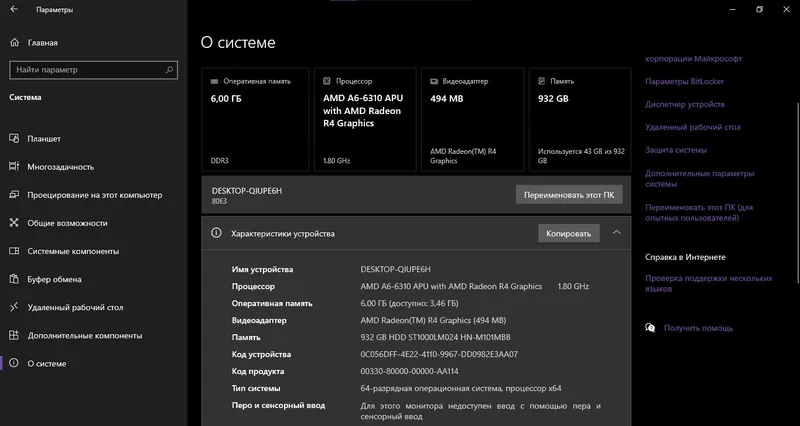The image size is (800, 426).
Task: Click AMD Radeon(TM) R4 Graphics (494 MB) value
Action: [x=433, y=320]
